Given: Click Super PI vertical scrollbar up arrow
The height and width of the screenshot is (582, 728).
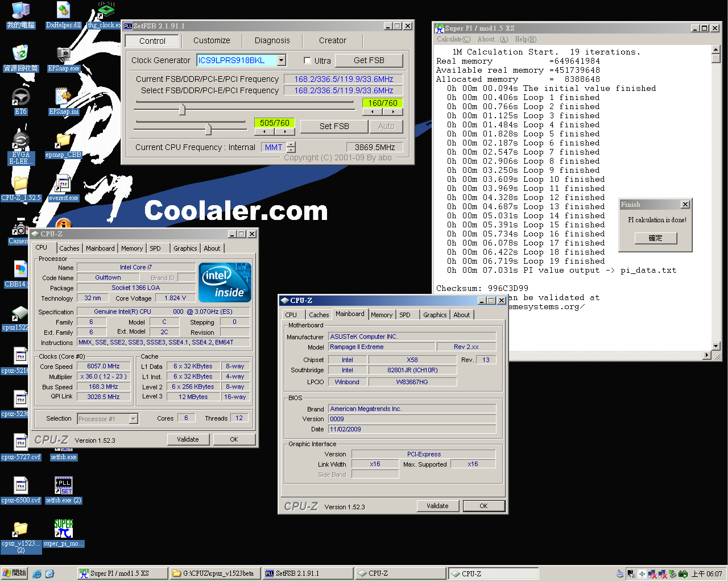Looking at the screenshot, I should tap(716, 50).
